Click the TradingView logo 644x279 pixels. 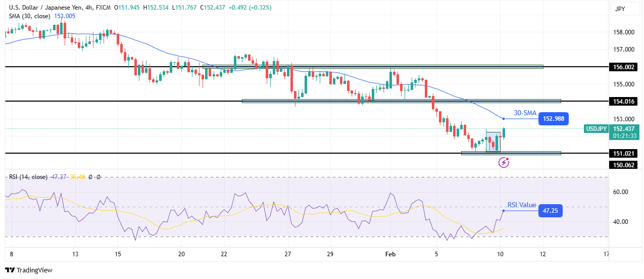pos(28,270)
